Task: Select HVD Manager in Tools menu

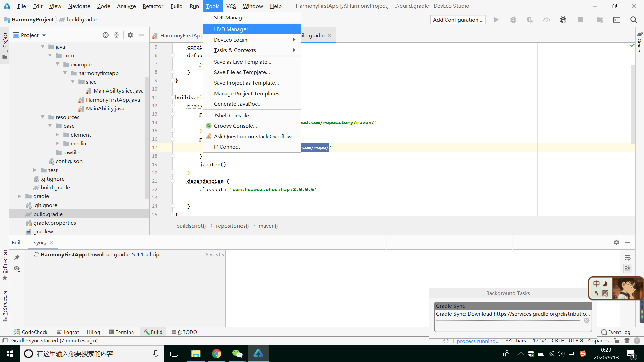Action: click(252, 29)
